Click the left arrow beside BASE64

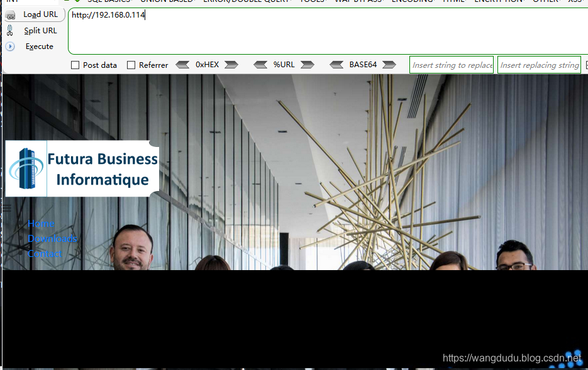pos(336,65)
